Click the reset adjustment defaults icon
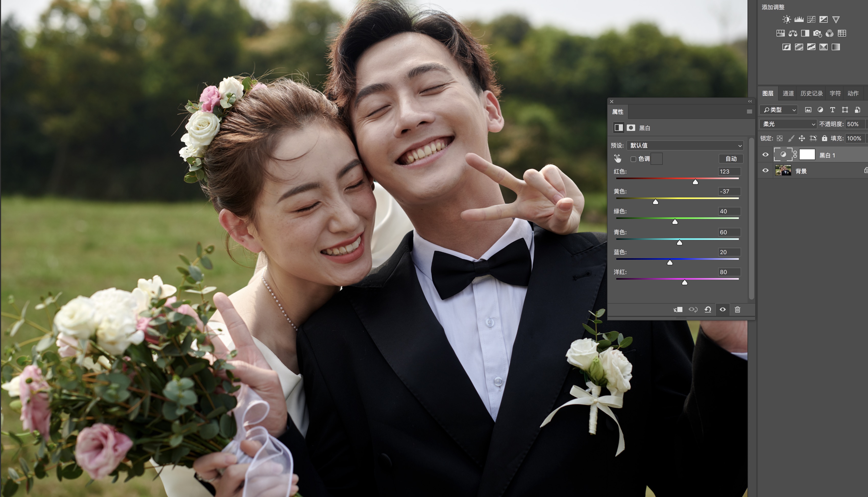 coord(708,309)
